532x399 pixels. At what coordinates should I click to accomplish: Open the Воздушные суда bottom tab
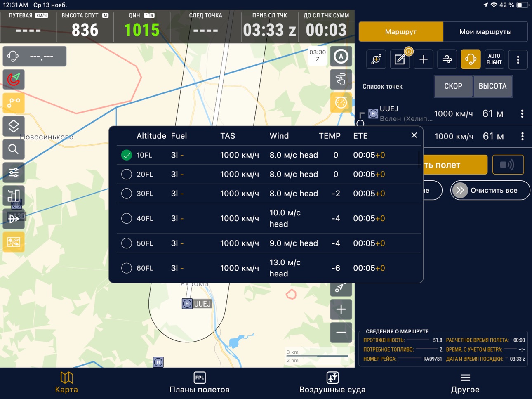click(332, 383)
